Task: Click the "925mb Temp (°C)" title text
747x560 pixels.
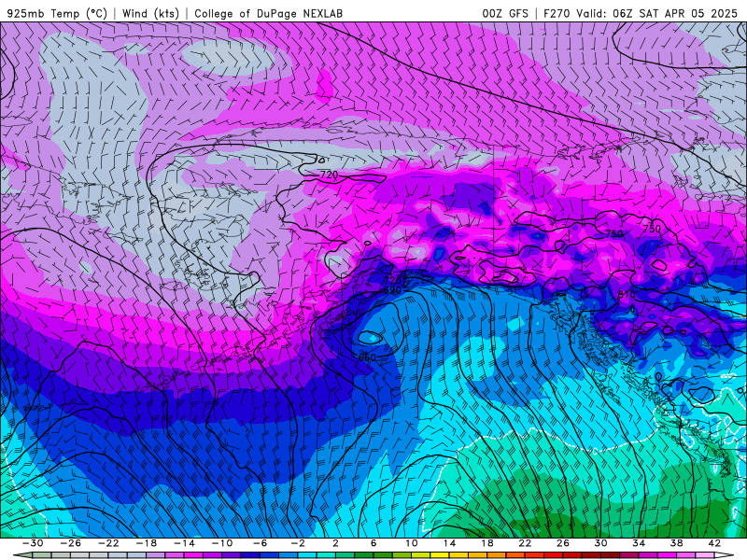Action: coord(57,13)
